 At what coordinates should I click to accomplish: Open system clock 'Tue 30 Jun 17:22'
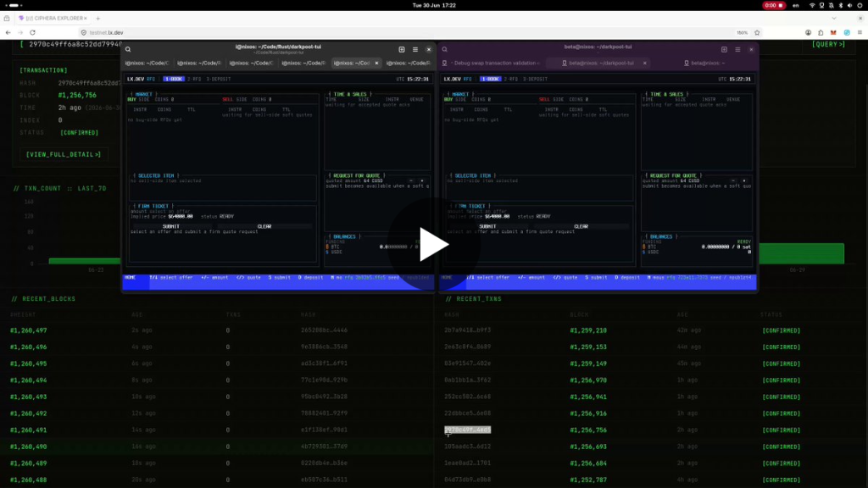pos(434,6)
